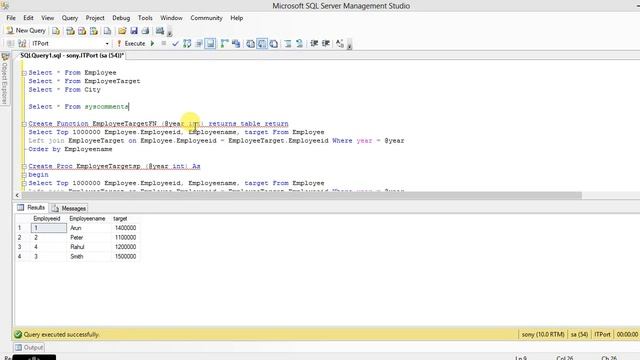This screenshot has width=640, height=360.
Task: Decrease the line indent
Action: 314,43
